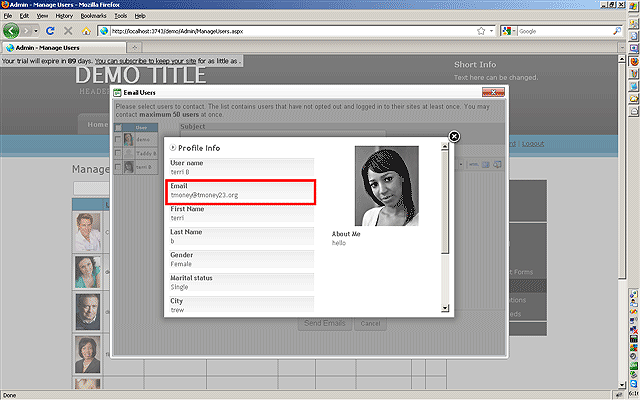Viewport: 640px width, 400px height.
Task: Close the Profile Info popup
Action: [x=454, y=136]
